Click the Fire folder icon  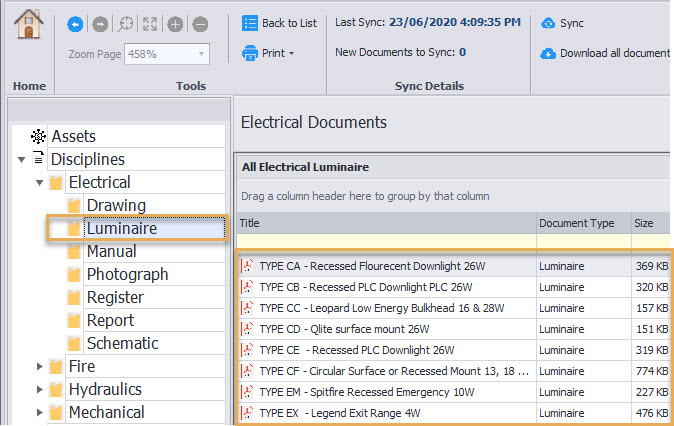56,367
